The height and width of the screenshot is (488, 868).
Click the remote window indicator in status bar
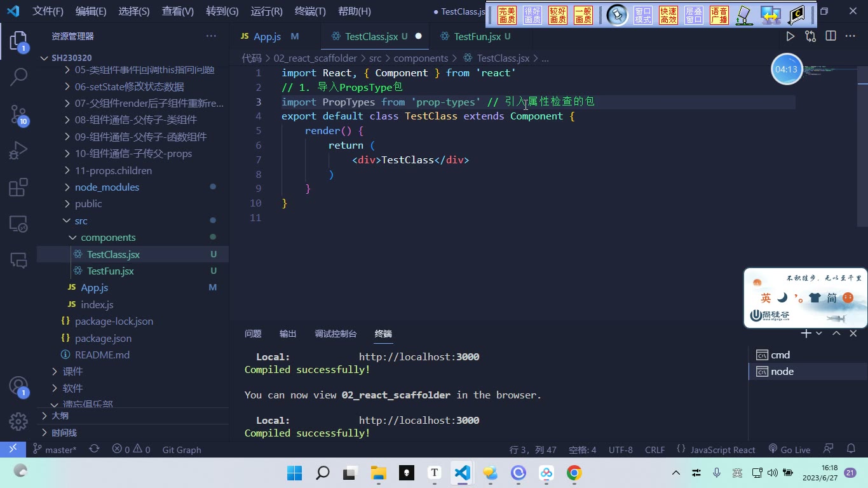13,449
